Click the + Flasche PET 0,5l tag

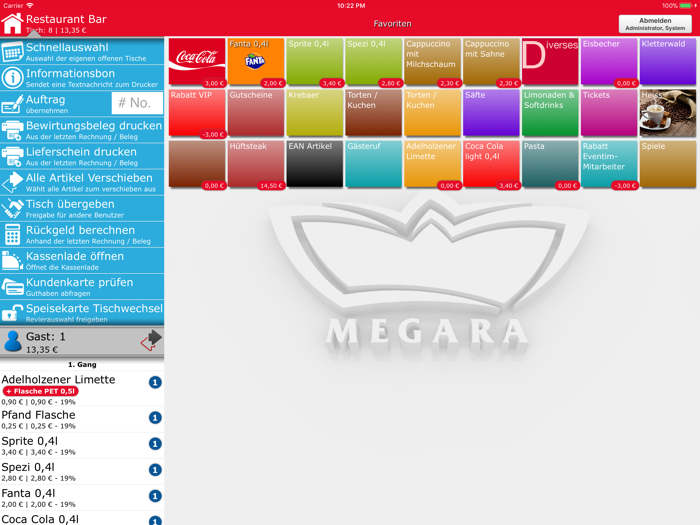(41, 391)
